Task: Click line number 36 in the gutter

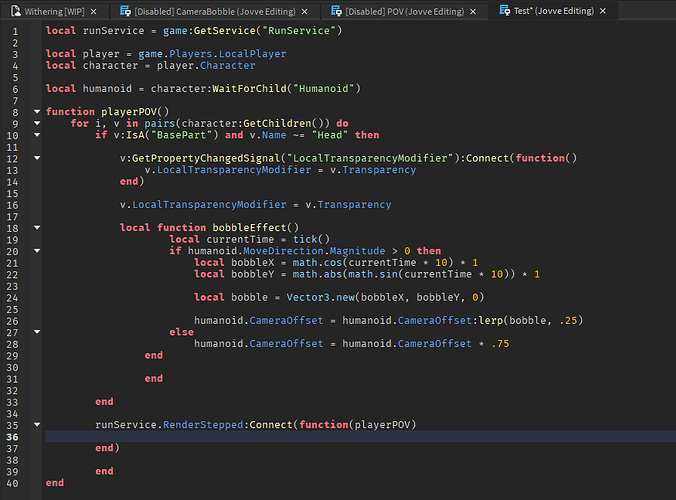Action: tap(13, 437)
